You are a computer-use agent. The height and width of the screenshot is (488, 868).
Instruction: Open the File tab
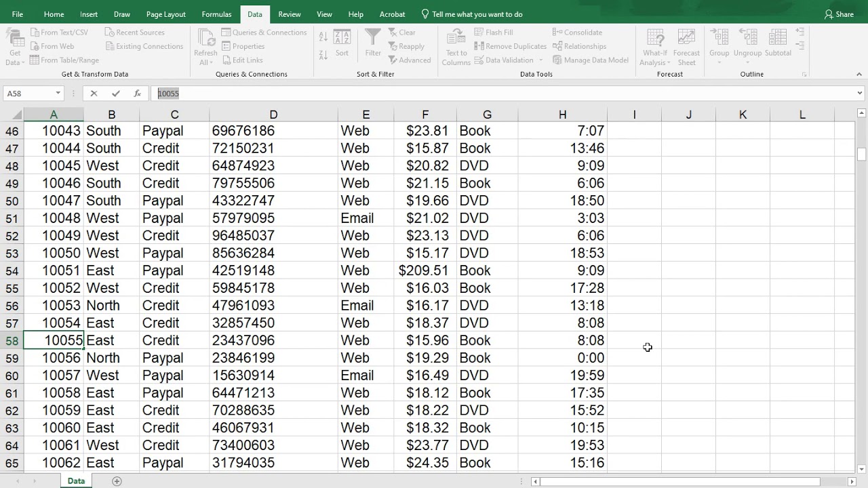pyautogui.click(x=17, y=14)
